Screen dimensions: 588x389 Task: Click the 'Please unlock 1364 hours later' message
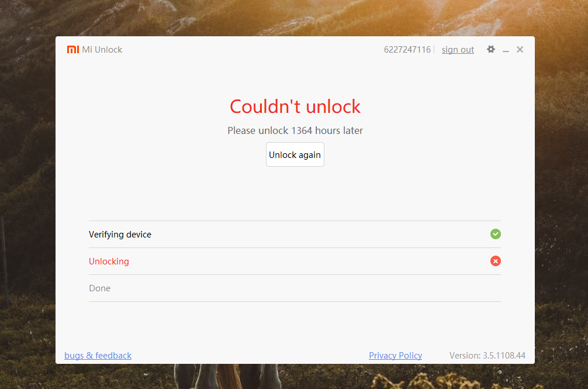click(x=295, y=130)
